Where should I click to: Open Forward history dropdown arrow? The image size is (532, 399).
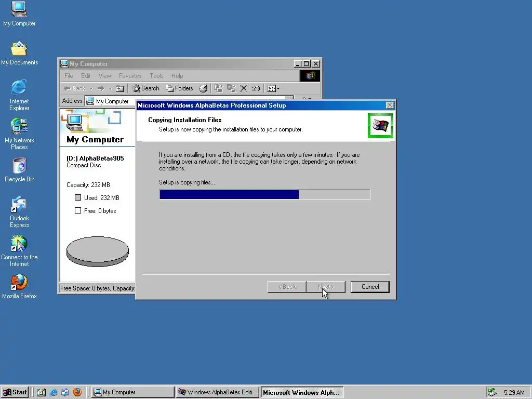pyautogui.click(x=110, y=88)
